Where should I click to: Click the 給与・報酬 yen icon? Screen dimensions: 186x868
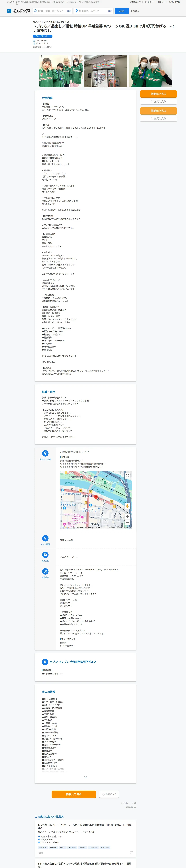[45, 538]
